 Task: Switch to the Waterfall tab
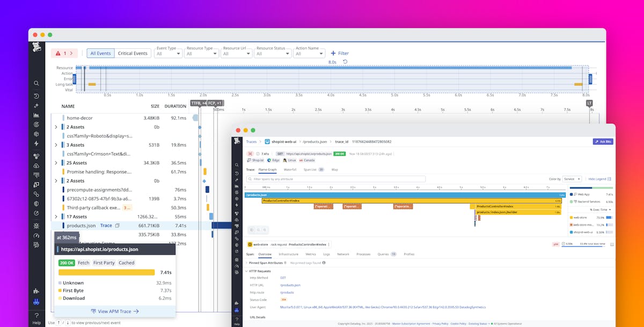pos(290,169)
